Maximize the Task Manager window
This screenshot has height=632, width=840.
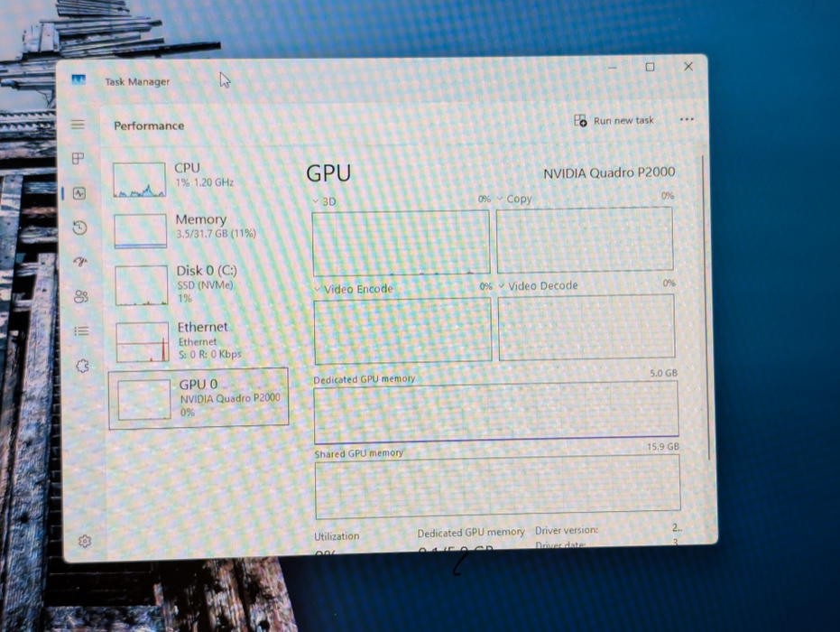[650, 67]
